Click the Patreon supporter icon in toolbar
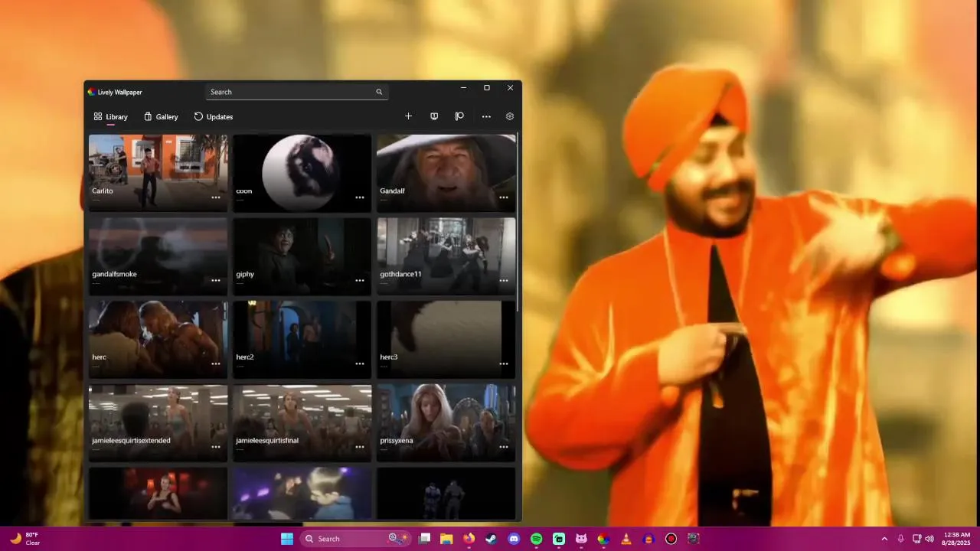Screen dimensions: 980x551 (x=459, y=116)
